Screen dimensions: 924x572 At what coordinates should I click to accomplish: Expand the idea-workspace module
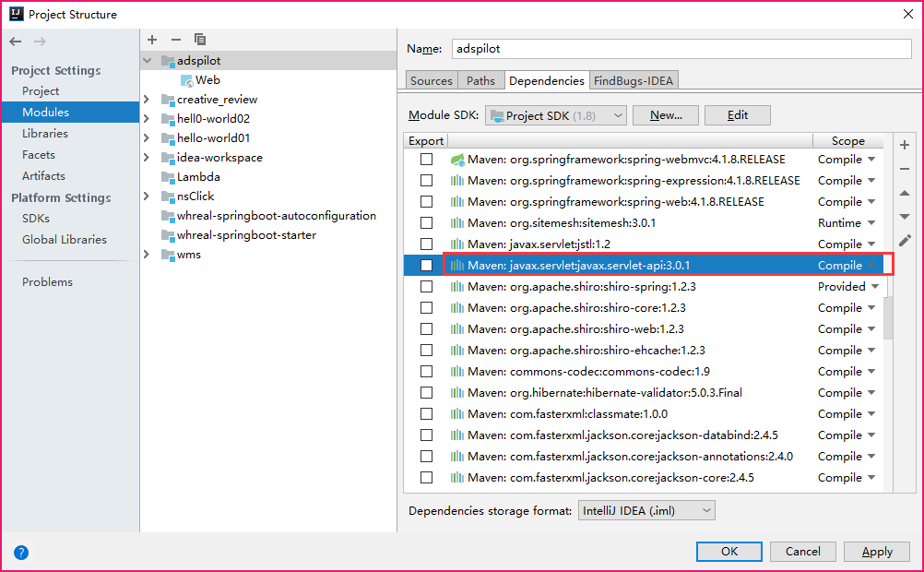click(147, 158)
